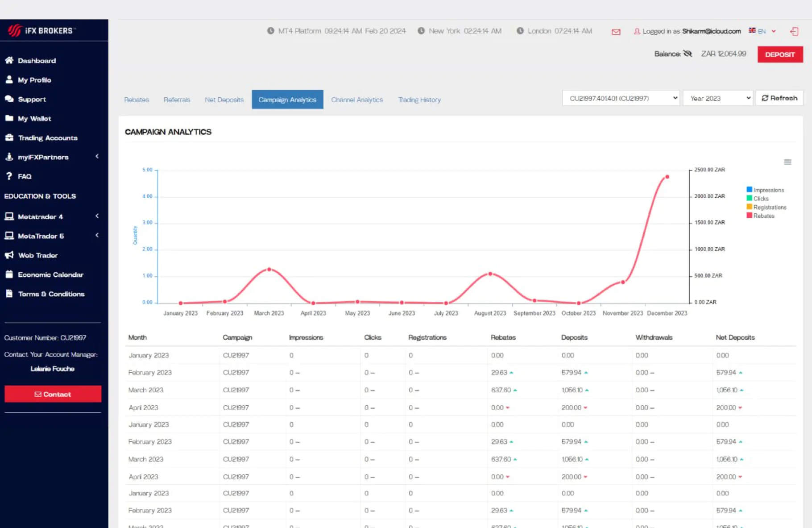812x528 pixels.
Task: Toggle Rebates series in chart legend
Action: coord(764,216)
